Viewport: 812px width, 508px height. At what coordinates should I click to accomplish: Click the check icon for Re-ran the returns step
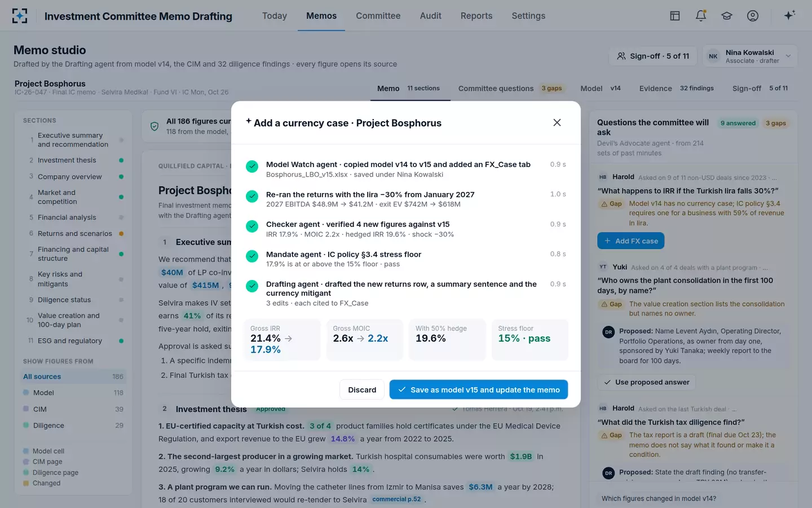(x=252, y=196)
